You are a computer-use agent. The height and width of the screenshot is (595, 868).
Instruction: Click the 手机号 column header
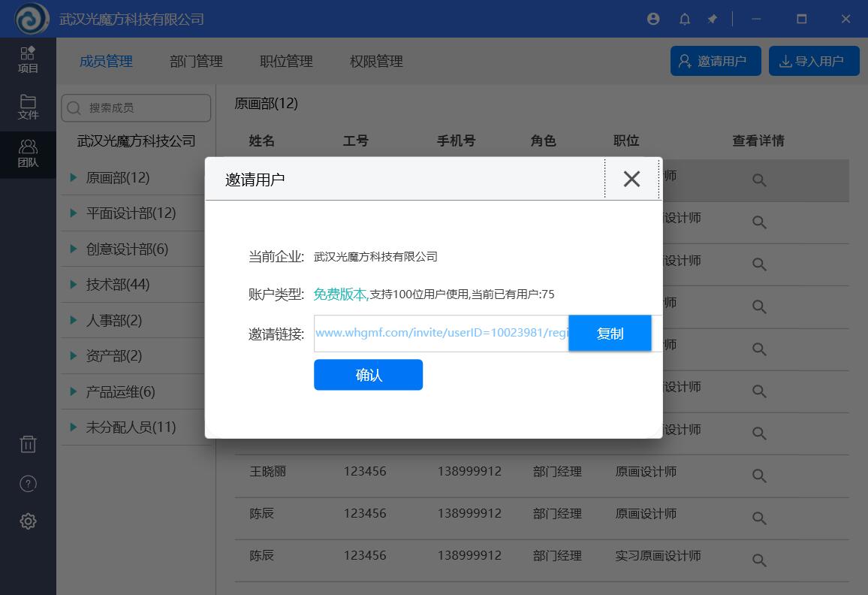[456, 140]
